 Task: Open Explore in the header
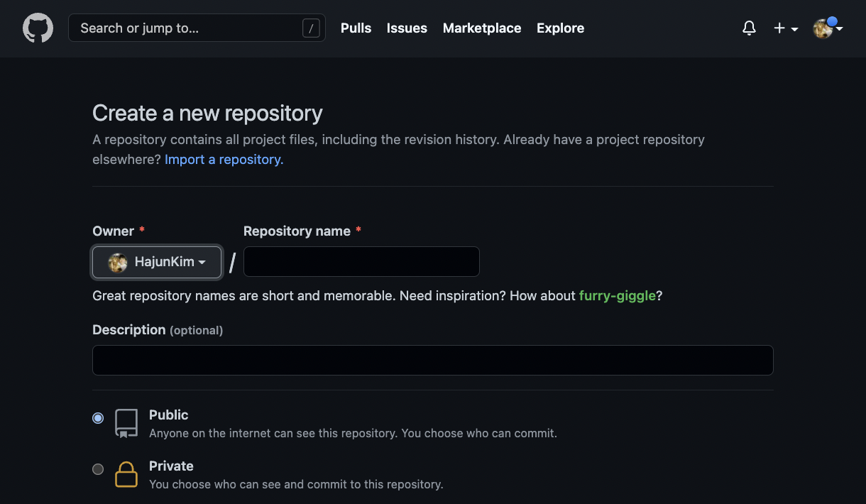pyautogui.click(x=560, y=28)
